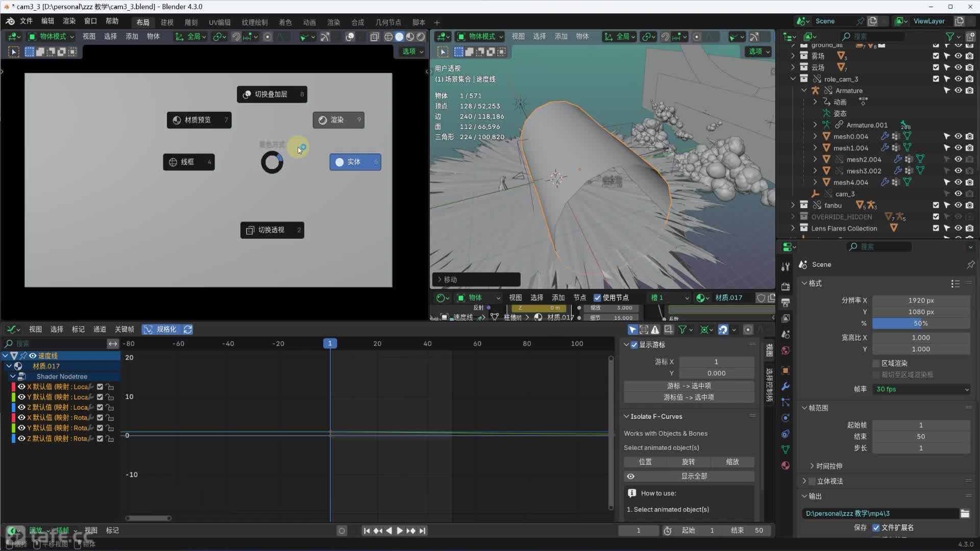Choose the Render (渲染) shading pie option
This screenshot has height=551, width=980.
(x=338, y=120)
